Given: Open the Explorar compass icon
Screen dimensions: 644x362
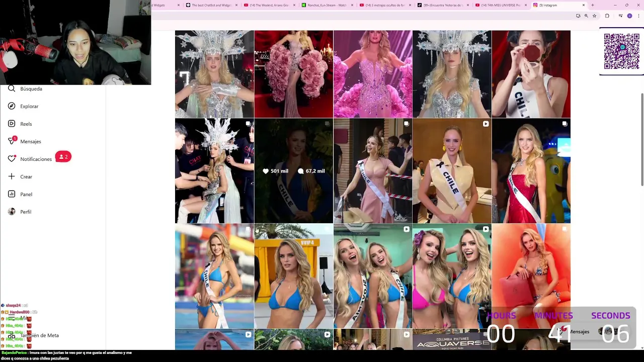Looking at the screenshot, I should tap(12, 106).
